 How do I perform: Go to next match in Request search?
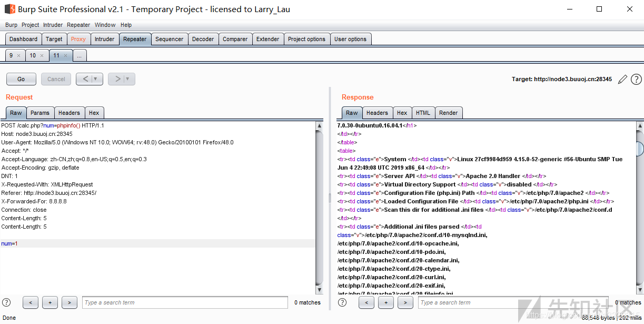point(70,302)
